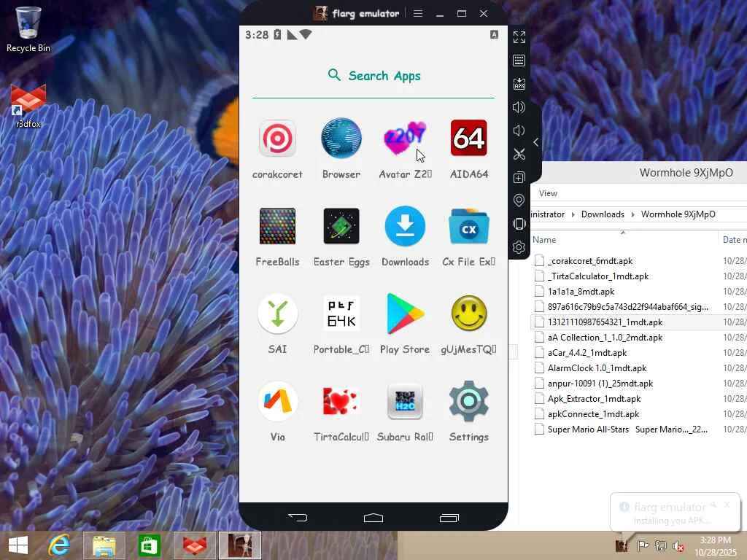Viewport: 747px width, 560px height.
Task: Tap the Android back navigation button
Action: (298, 518)
